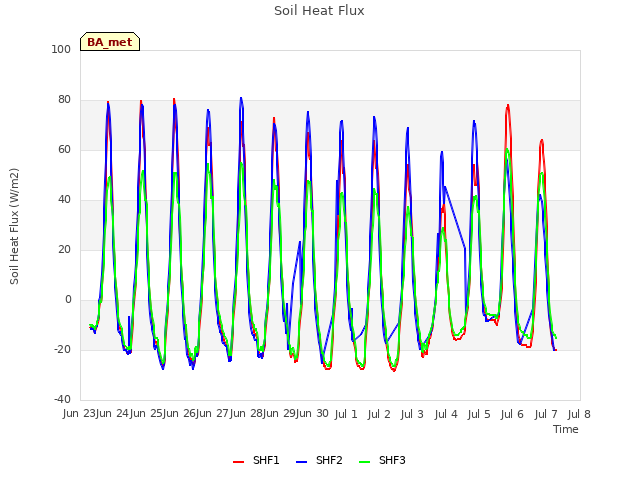Click the Jul 2 x-axis tick label
The height and width of the screenshot is (480, 640).
tap(379, 414)
